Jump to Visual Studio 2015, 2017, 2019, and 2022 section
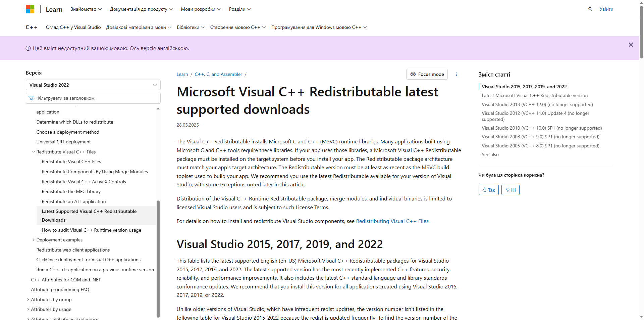This screenshot has height=320, width=644. pyautogui.click(x=524, y=87)
